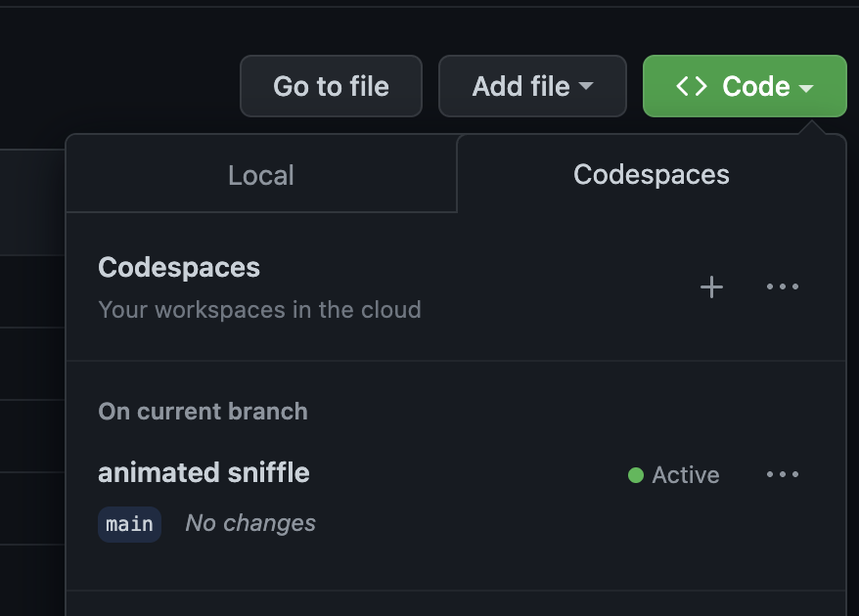
Task: Select the Codespaces tab
Action: point(652,175)
